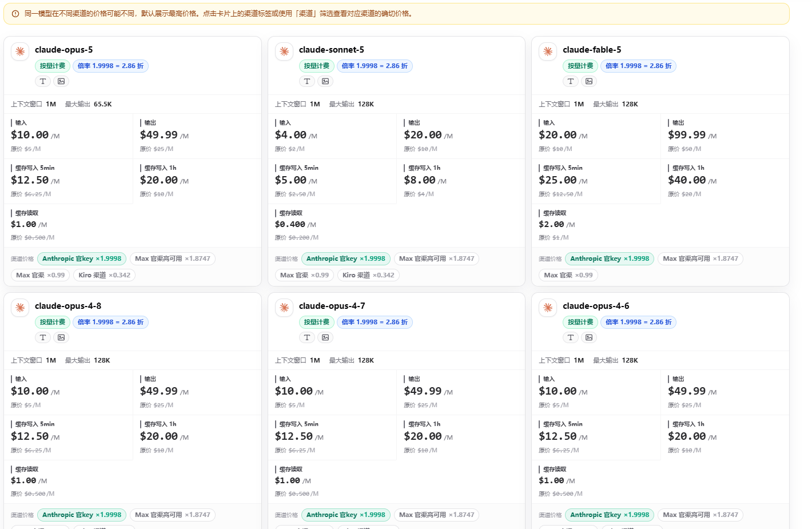Screen dimensions: 812x529
Task: Click the 按量计费 badge on claude-fable-5
Action: 580,66
